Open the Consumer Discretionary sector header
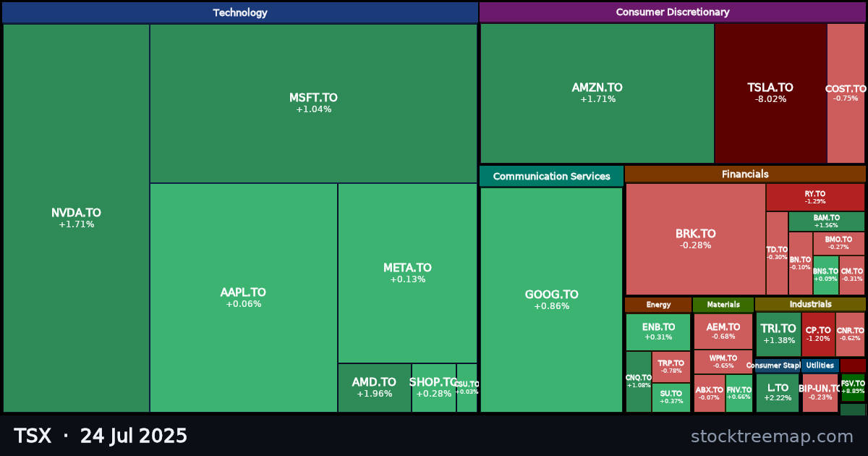 coord(673,12)
